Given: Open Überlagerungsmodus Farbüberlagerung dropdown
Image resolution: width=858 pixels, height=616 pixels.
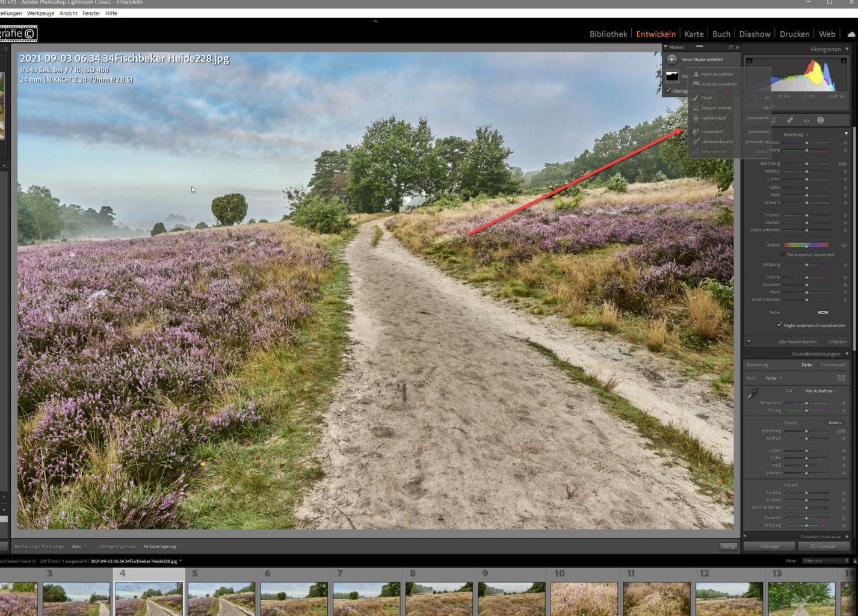Looking at the screenshot, I should pyautogui.click(x=162, y=546).
